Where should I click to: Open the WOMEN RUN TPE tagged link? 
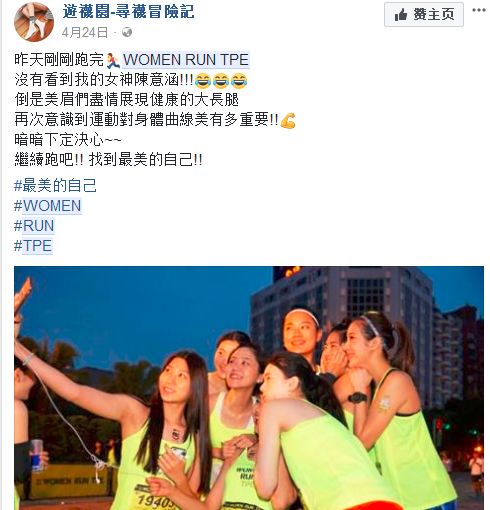point(186,60)
